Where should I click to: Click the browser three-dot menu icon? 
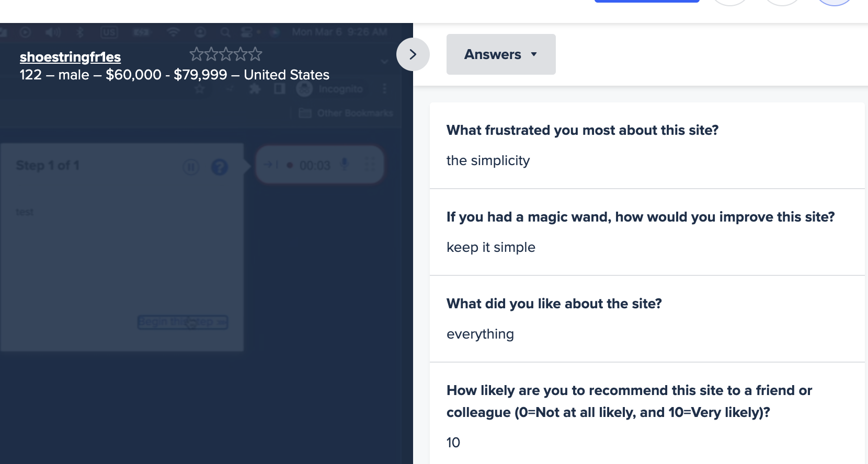coord(385,89)
